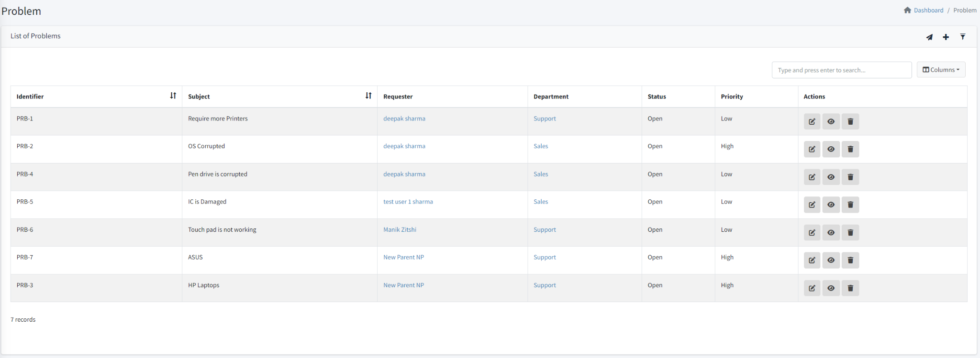Screen dimensions: 980x358
Task: View the OS Corrupted problem details
Action: pos(831,149)
